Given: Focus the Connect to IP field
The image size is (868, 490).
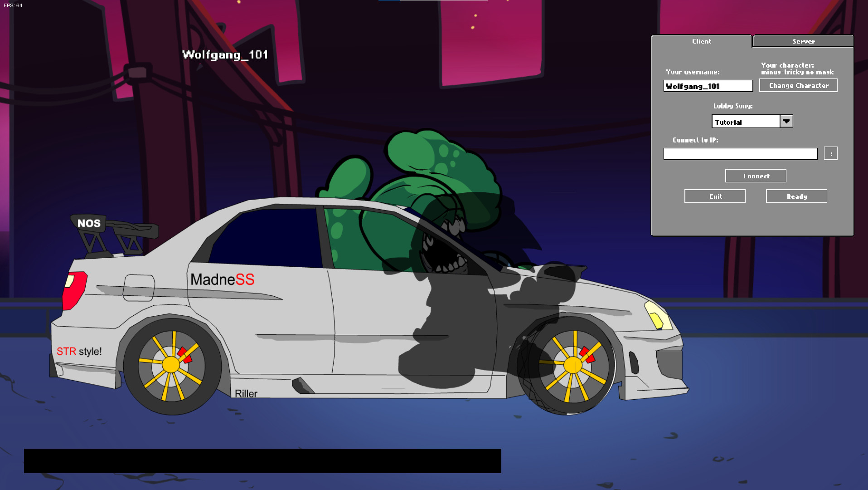Looking at the screenshot, I should (x=740, y=154).
